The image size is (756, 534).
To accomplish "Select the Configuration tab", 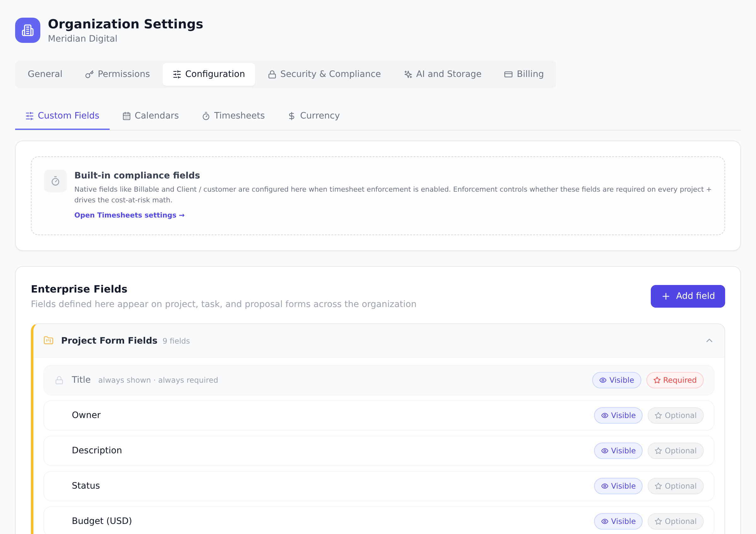I will [x=209, y=74].
